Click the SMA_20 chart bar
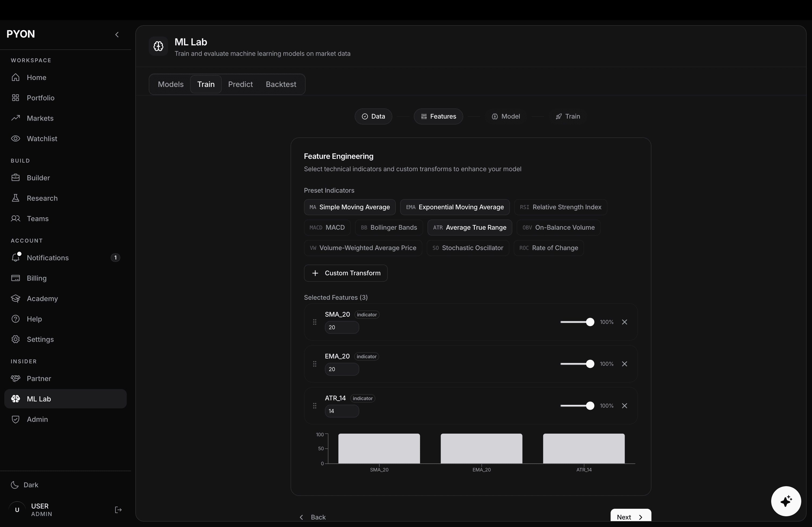This screenshot has width=812, height=527. tap(379, 449)
